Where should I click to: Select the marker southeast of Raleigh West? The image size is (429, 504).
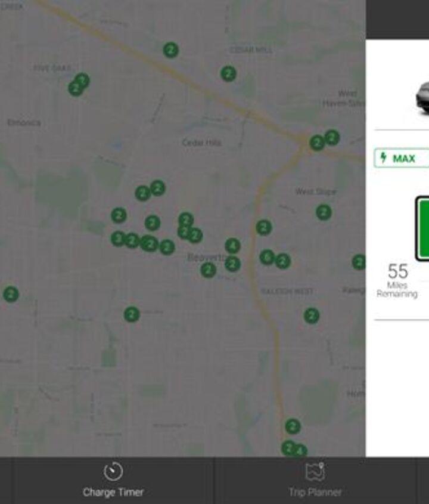(312, 316)
